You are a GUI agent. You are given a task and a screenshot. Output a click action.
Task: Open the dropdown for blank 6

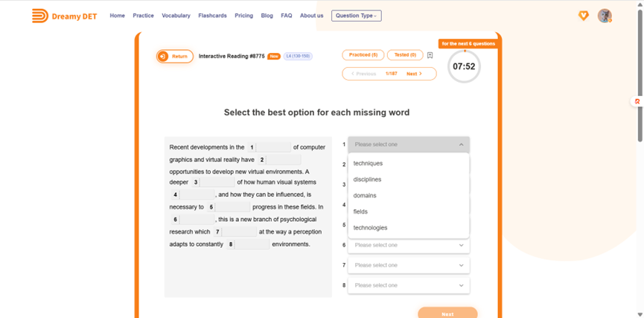[x=409, y=245]
